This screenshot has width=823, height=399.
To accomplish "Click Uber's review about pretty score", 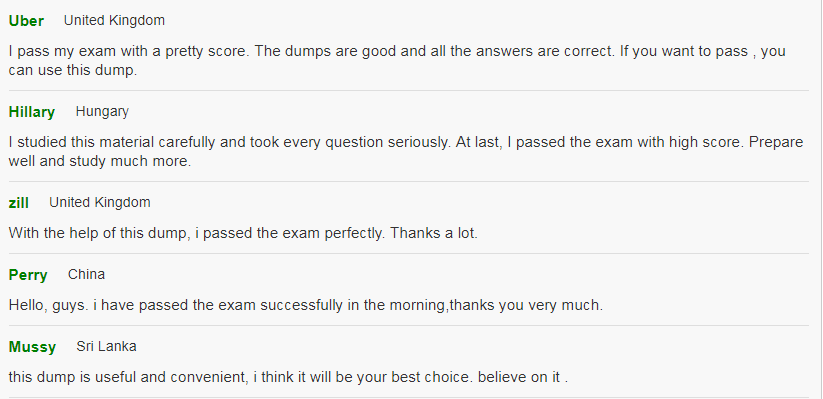I will tap(397, 60).
